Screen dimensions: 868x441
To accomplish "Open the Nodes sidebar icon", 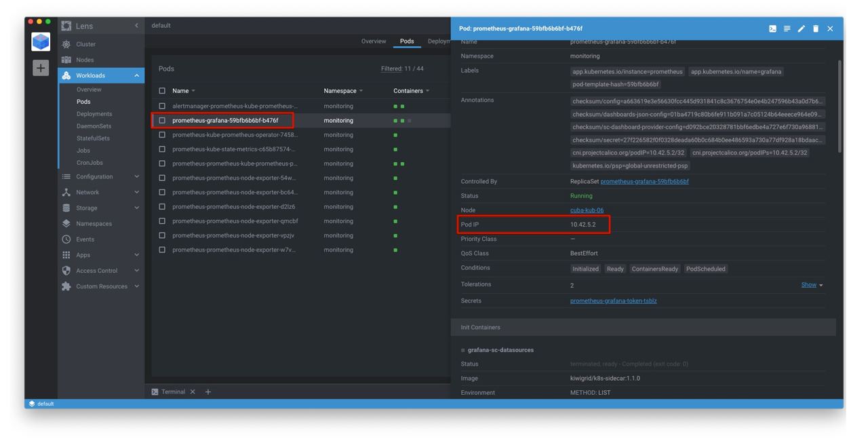I will point(66,60).
